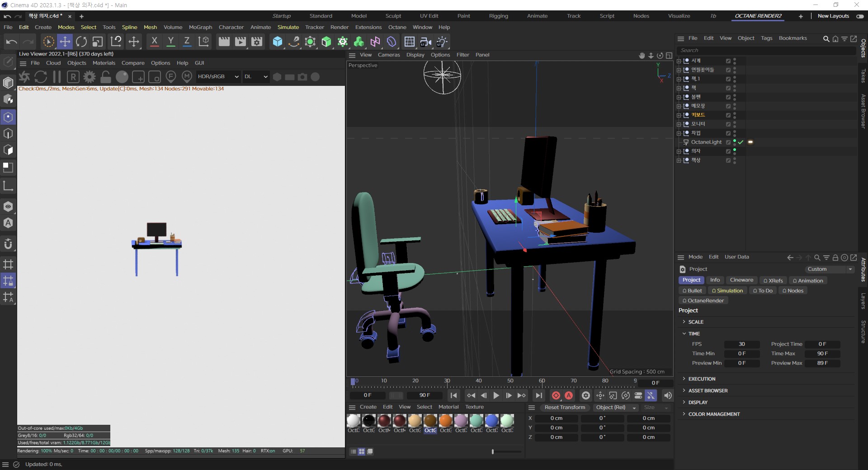Expand the 책상 object hierarchy

[679, 160]
